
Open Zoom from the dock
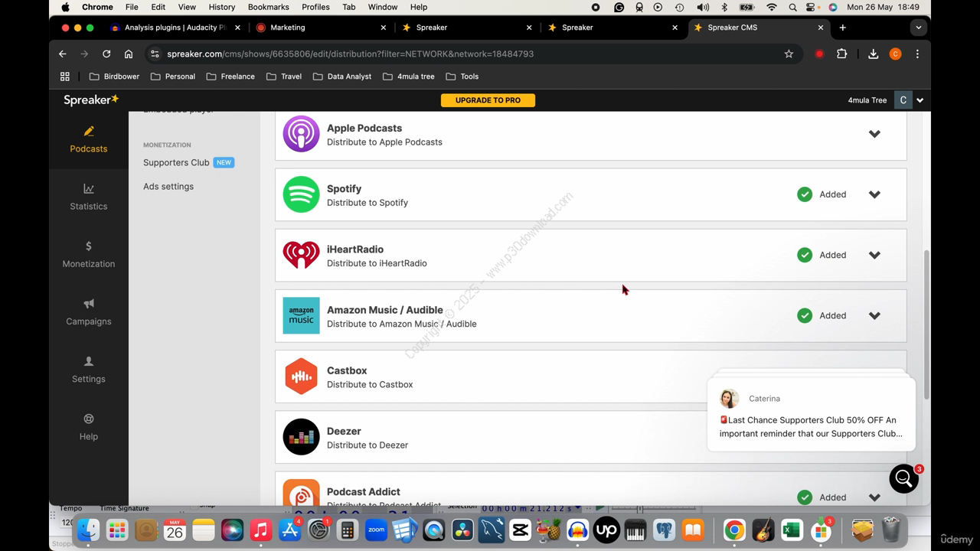376,530
